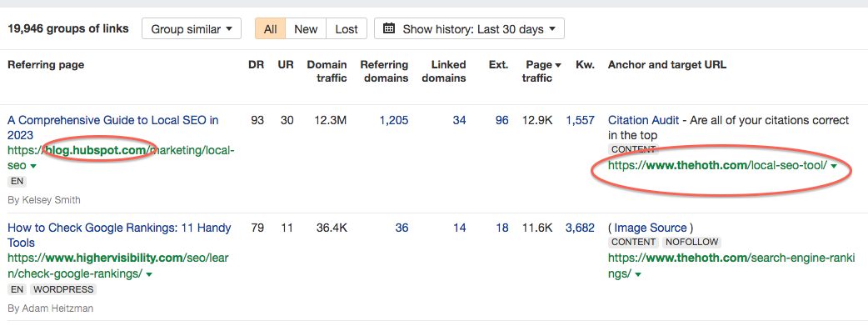The image size is (868, 326).
Task: Click the 3,682 keywords count
Action: [x=580, y=228]
